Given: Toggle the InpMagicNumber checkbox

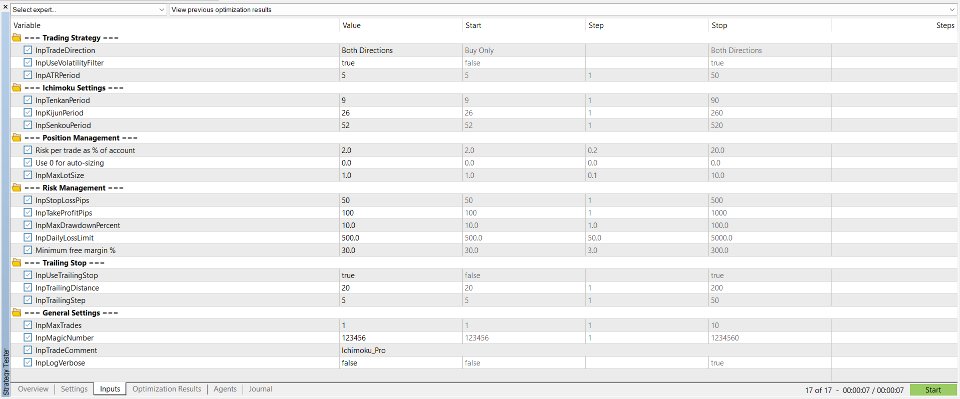Looking at the screenshot, I should (x=28, y=338).
